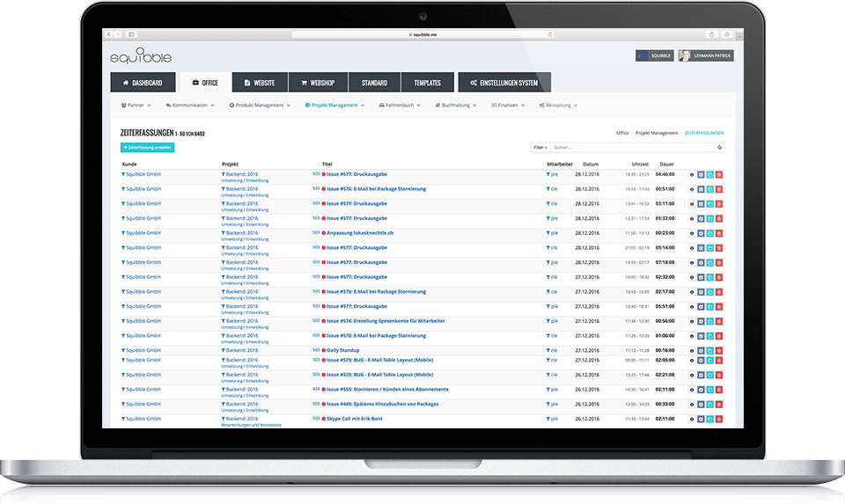Copy the Anpassung lukasknechtle.ch time entry

click(709, 233)
